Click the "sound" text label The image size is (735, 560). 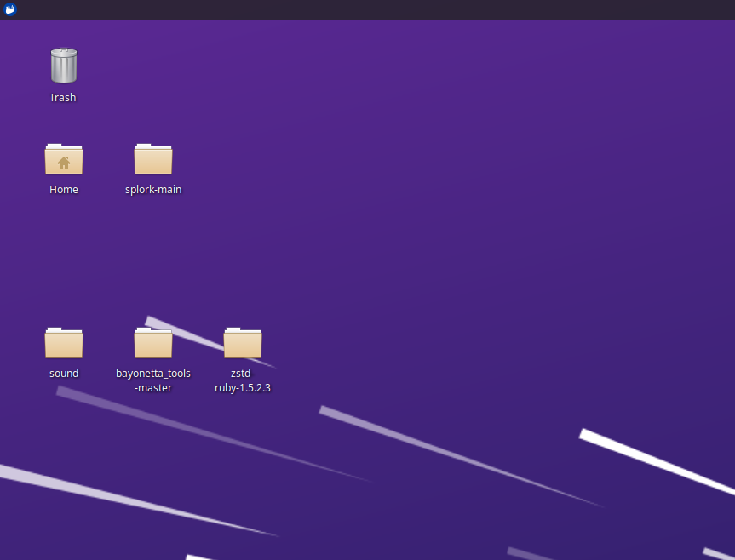coord(64,374)
